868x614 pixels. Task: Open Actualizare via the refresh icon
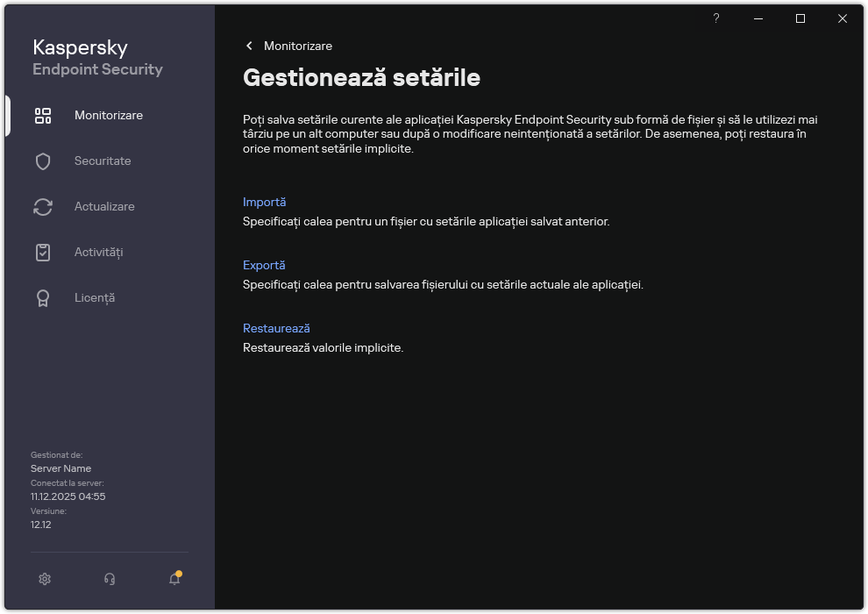[43, 206]
